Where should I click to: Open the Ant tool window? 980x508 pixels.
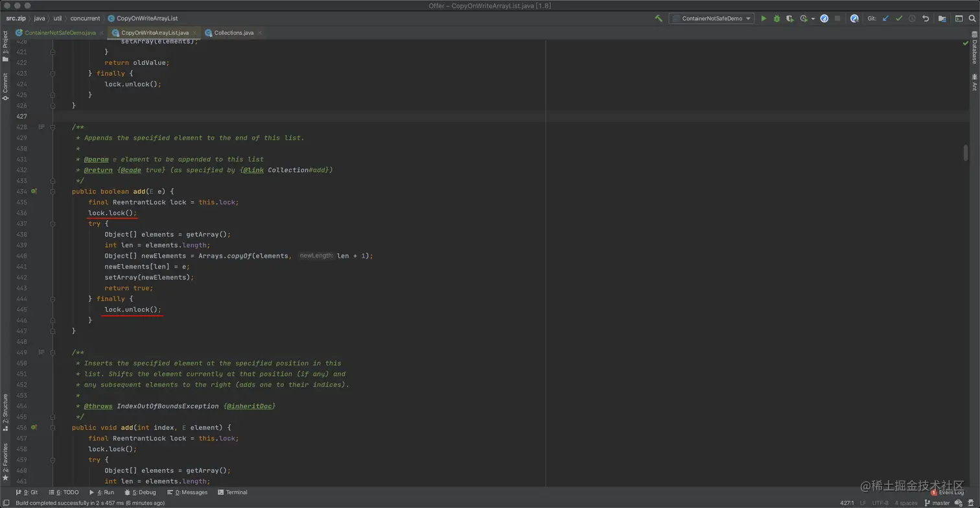pyautogui.click(x=974, y=82)
